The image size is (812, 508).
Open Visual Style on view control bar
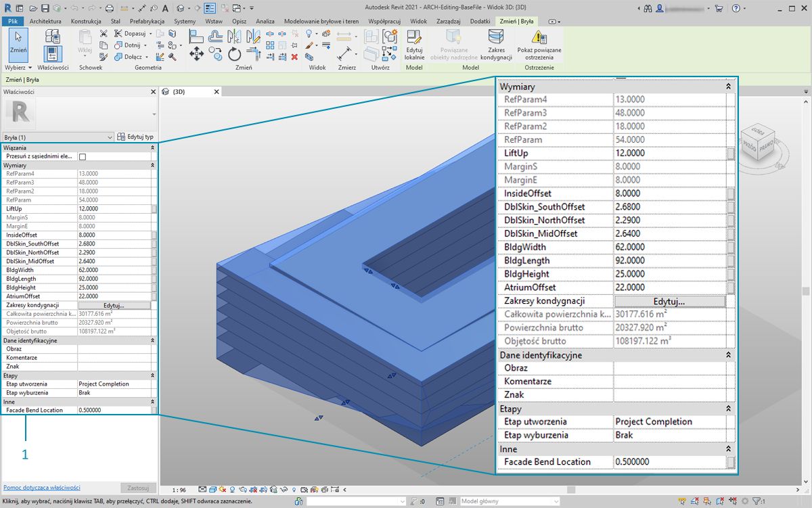pos(212,489)
